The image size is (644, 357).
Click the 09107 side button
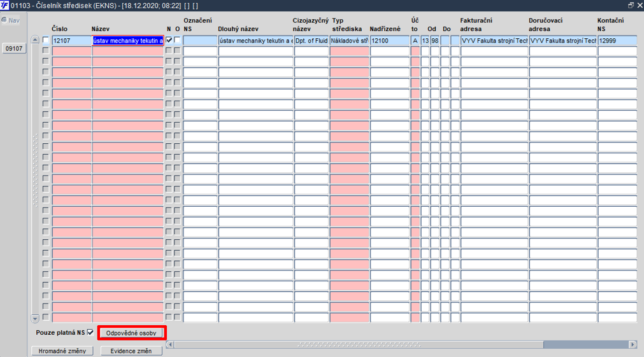(x=14, y=48)
